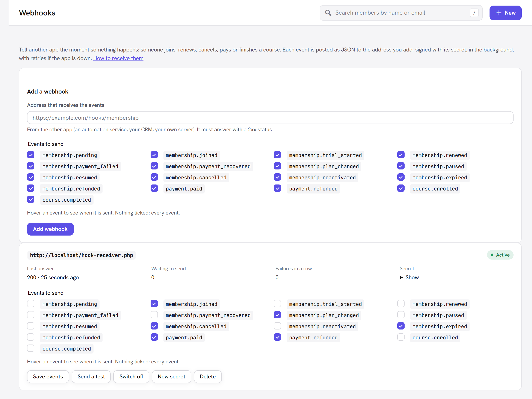The width and height of the screenshot is (532, 399).
Task: Click the membership.reactivated label in the localhost webhook
Action: pyautogui.click(x=322, y=326)
